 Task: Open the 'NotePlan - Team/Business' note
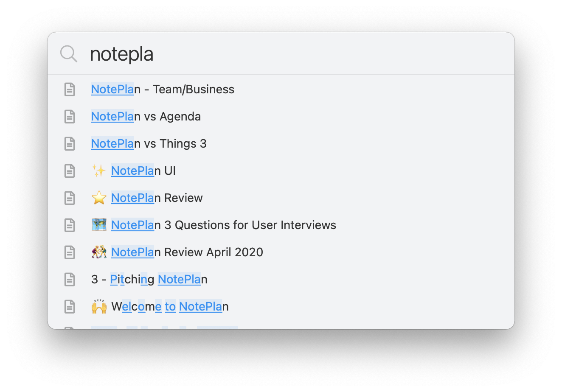pos(163,90)
